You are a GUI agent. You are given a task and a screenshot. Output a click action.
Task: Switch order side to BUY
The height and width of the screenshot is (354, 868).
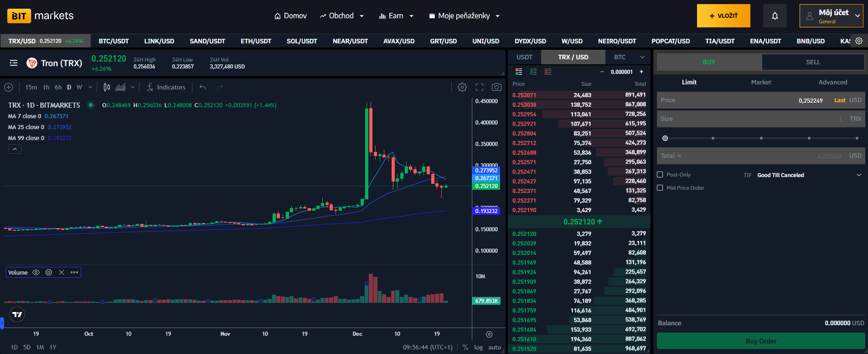[709, 62]
